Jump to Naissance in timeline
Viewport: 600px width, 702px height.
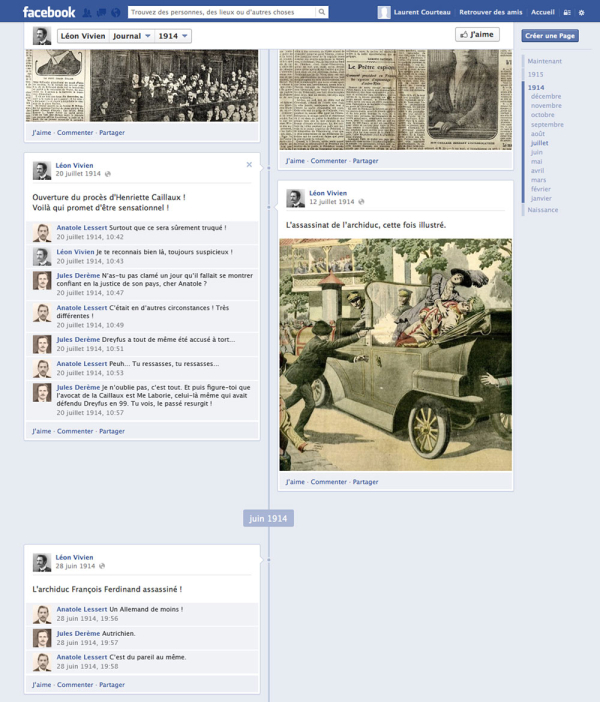pyautogui.click(x=543, y=210)
